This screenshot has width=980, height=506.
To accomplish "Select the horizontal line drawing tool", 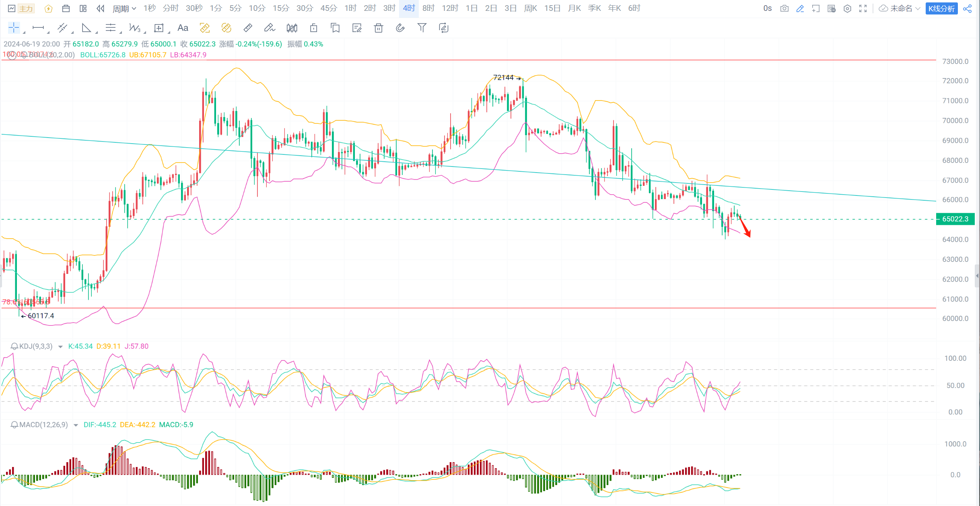I will coord(38,28).
